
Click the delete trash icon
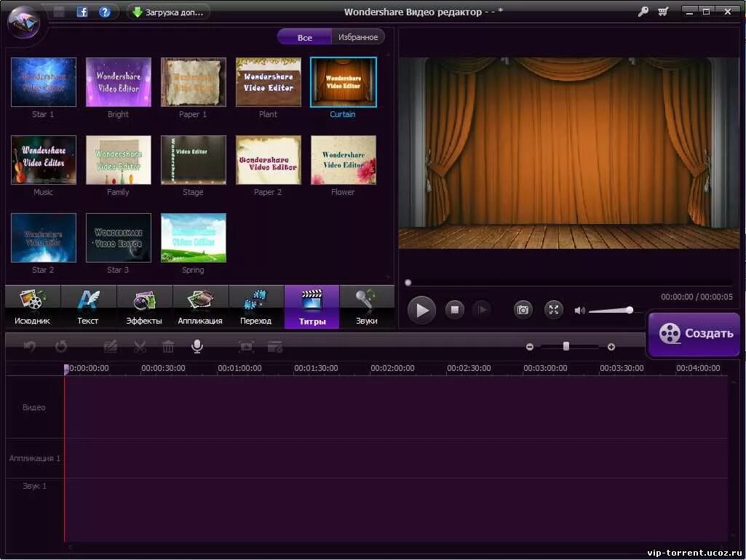[x=168, y=347]
